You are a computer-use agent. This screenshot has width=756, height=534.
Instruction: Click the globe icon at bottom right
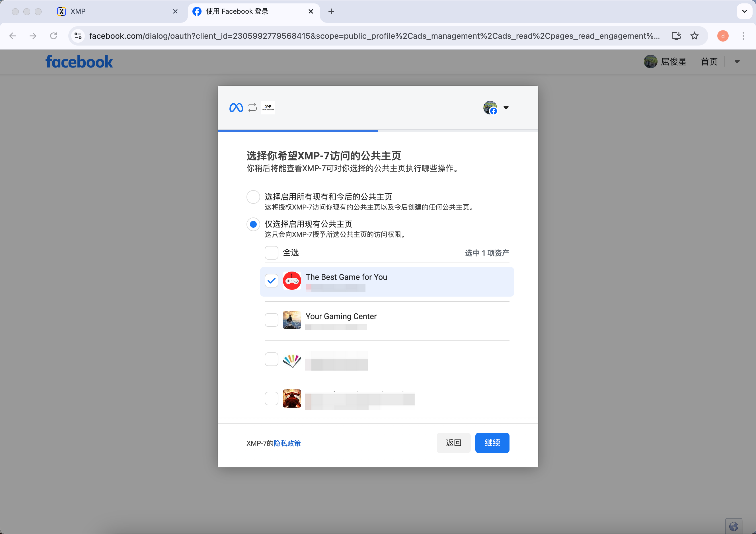click(x=733, y=526)
